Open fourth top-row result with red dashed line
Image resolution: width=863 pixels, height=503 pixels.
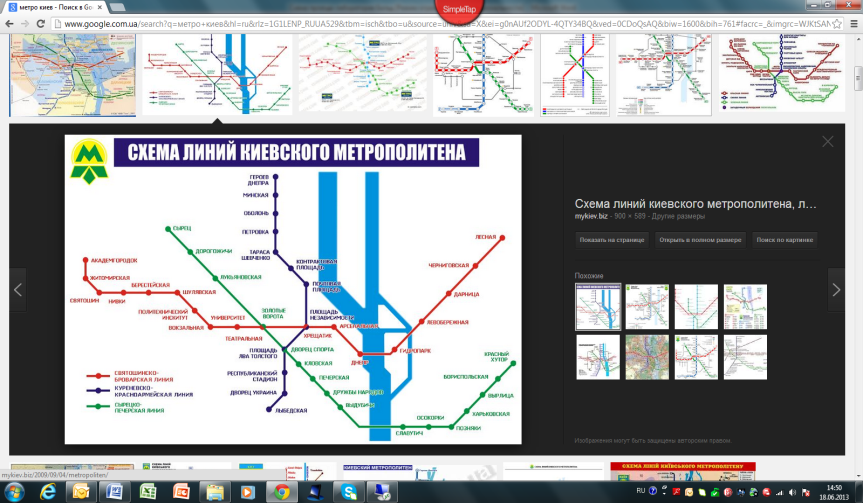483,75
